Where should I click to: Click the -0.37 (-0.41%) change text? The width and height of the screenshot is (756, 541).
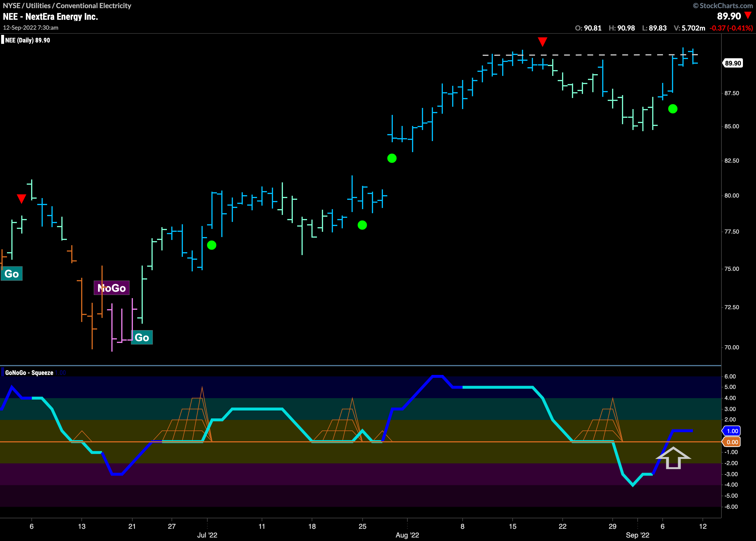point(731,28)
